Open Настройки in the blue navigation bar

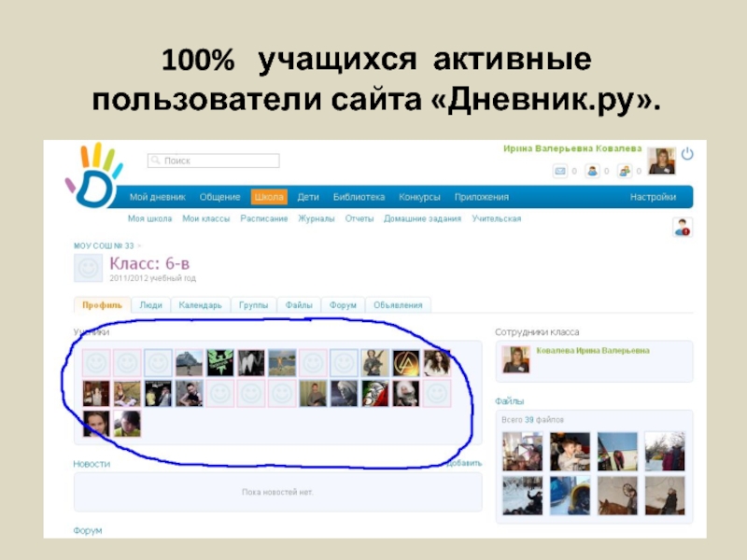click(653, 197)
